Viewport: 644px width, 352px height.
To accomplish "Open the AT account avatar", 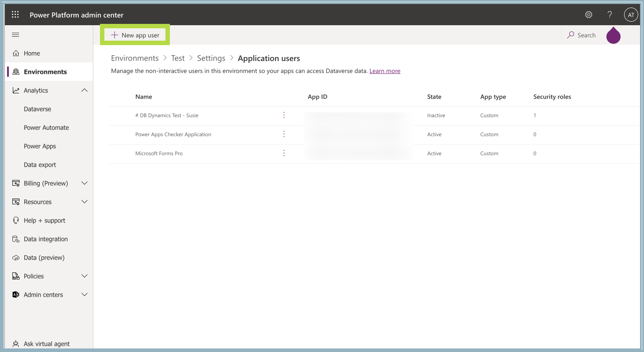I will (x=631, y=15).
